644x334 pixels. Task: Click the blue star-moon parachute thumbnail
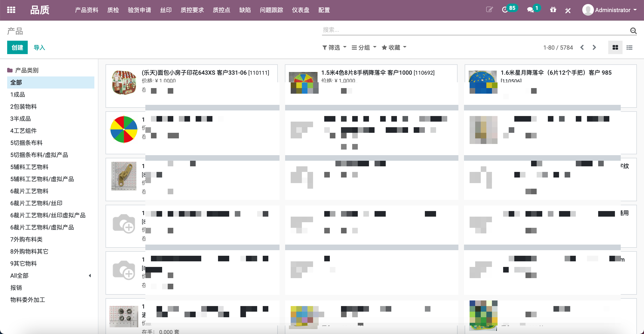(x=483, y=82)
